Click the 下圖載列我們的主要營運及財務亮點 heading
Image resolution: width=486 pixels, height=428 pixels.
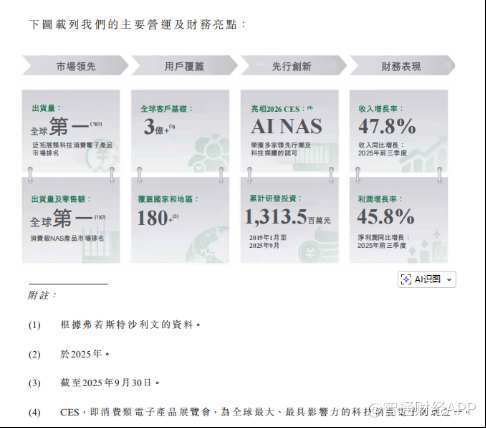[x=137, y=25]
